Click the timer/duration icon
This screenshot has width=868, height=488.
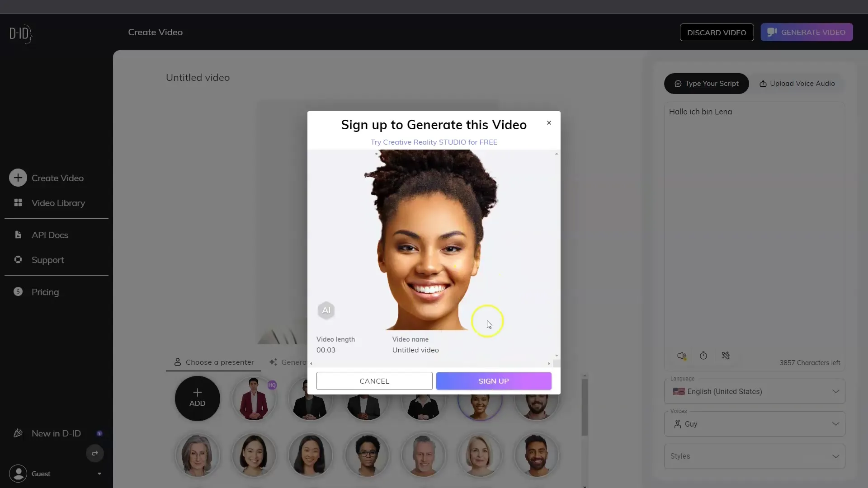pyautogui.click(x=703, y=356)
